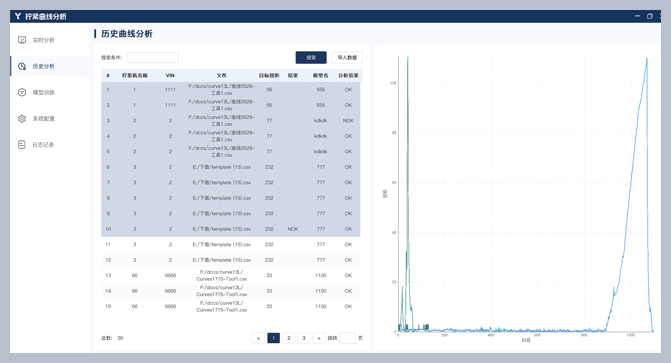Screen dimensions: 671x363
Task: Select row 11 in the history table
Action: point(231,244)
